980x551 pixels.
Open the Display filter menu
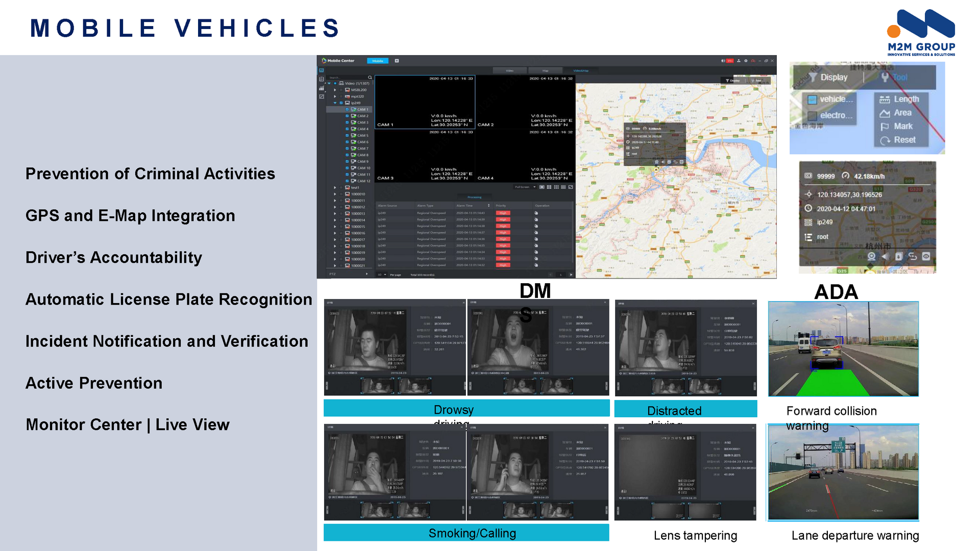[829, 78]
